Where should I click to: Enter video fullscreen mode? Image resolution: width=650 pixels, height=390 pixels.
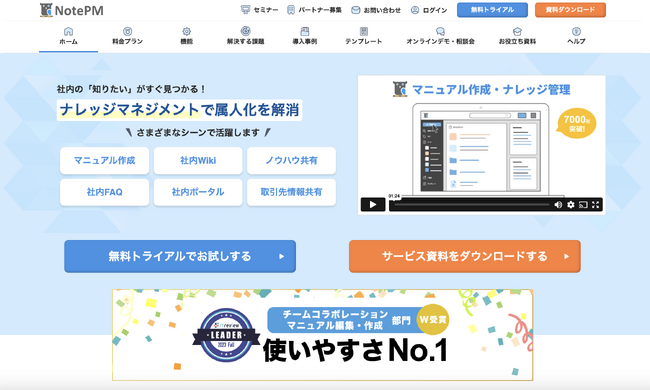click(596, 204)
